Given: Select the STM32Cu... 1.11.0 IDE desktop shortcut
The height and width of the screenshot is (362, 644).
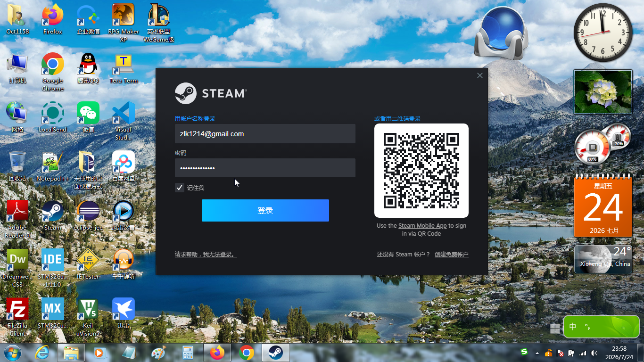Looking at the screenshot, I should point(53,268).
